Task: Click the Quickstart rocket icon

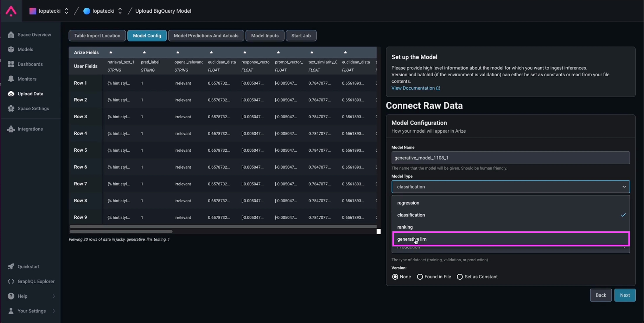Action: coord(11,267)
